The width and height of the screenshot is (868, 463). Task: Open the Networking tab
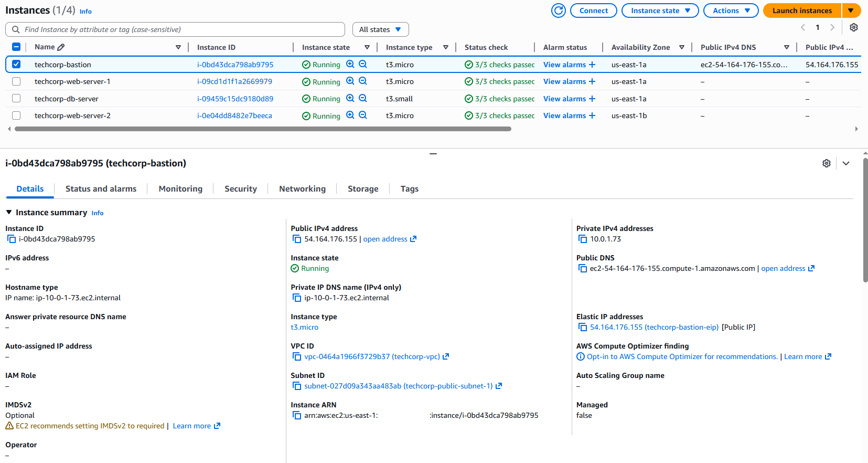point(302,189)
